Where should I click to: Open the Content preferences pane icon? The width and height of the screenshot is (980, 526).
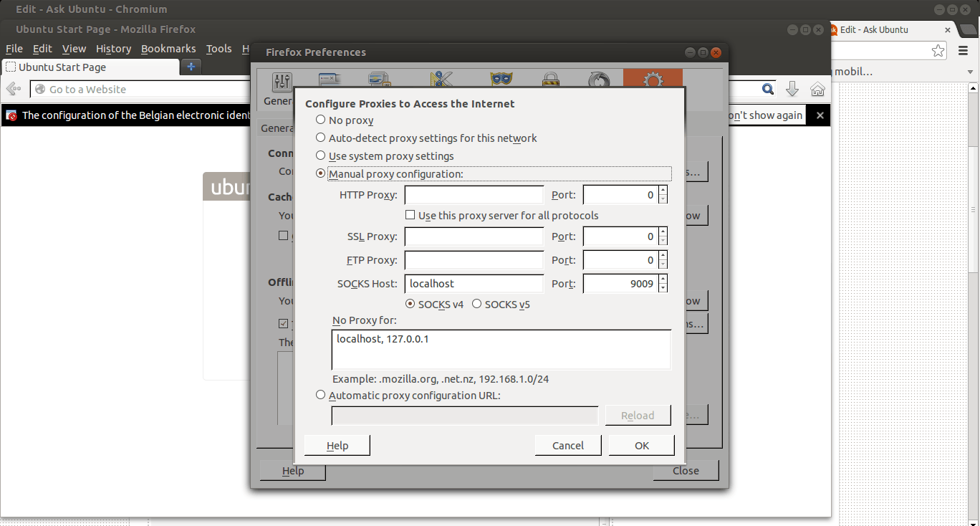point(379,79)
